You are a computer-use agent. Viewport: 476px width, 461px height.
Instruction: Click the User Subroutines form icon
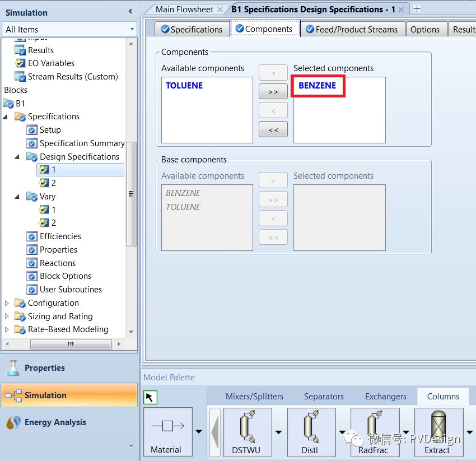coord(32,290)
